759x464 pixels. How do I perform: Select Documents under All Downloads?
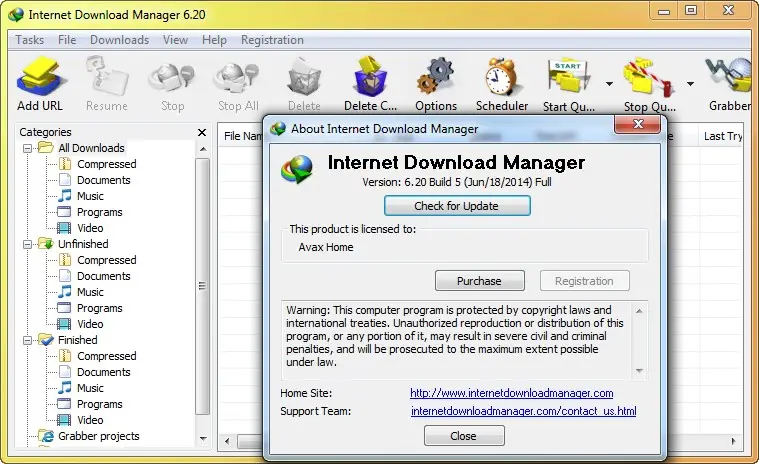tap(104, 180)
